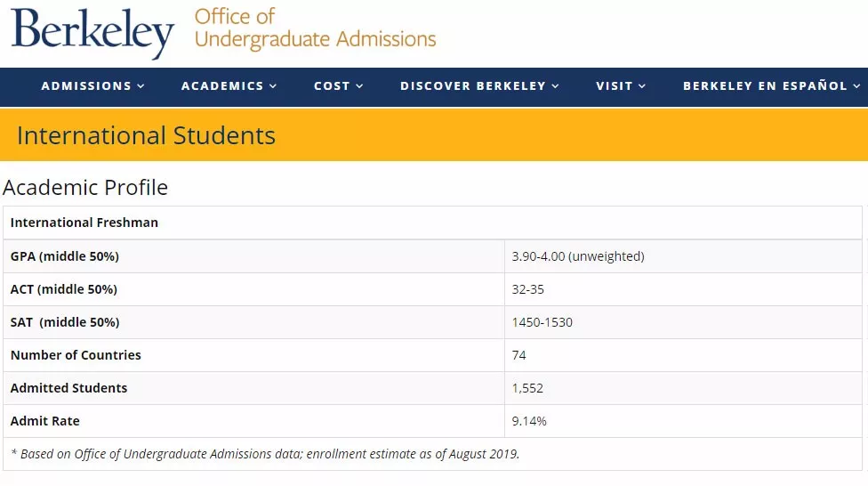Open the Discover Berkeley menu

point(473,86)
